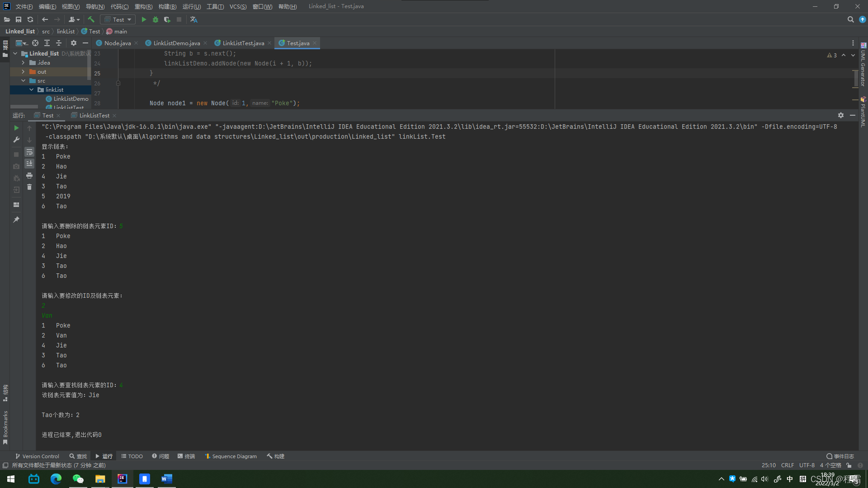The width and height of the screenshot is (868, 488).
Task: Collapse the src folder
Action: [24, 80]
